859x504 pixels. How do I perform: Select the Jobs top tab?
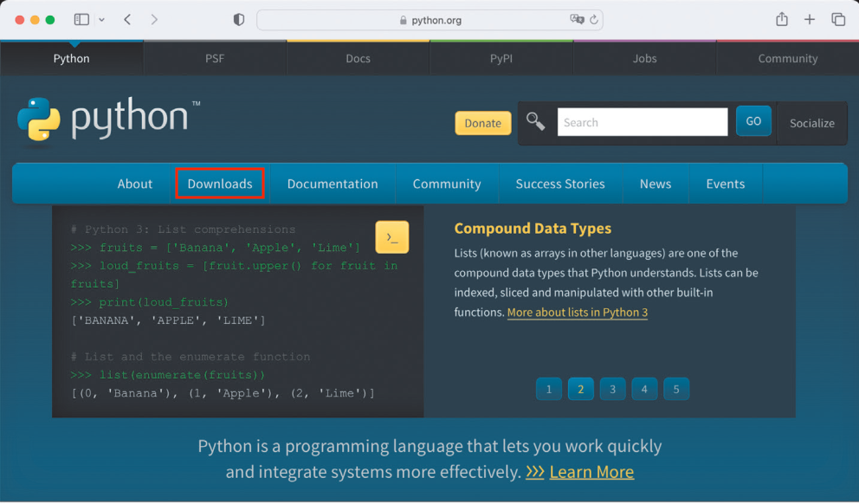(x=644, y=58)
